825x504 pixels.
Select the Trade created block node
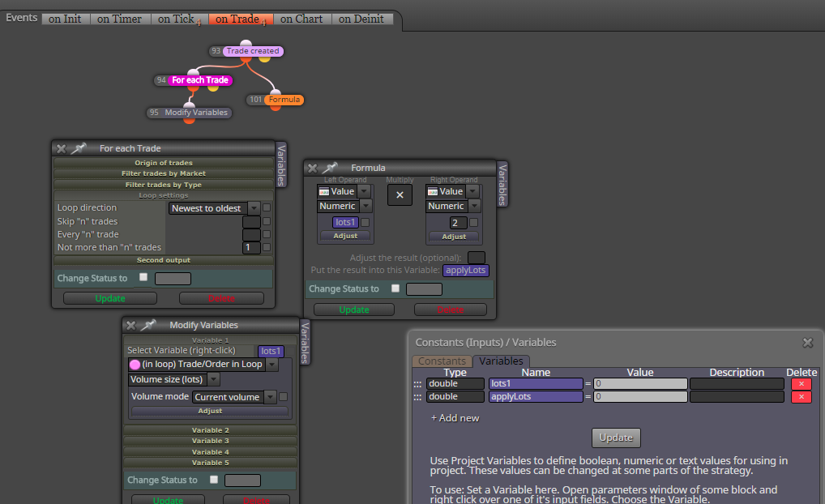(x=253, y=51)
